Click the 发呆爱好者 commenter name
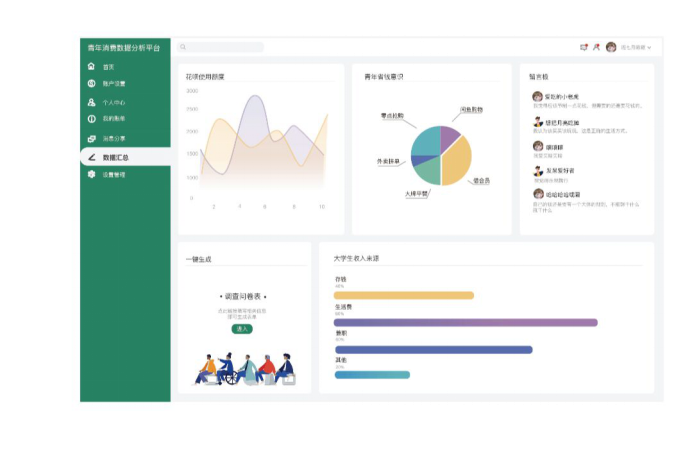 click(x=560, y=170)
